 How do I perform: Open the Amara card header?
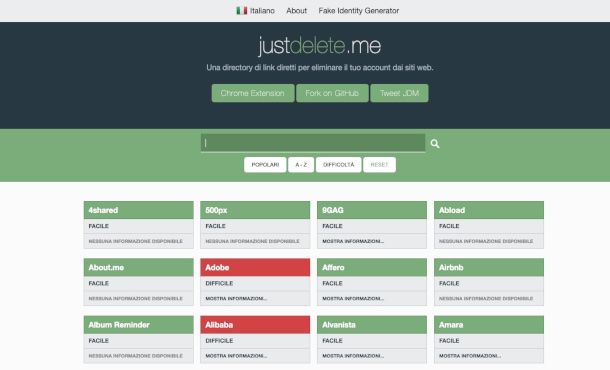click(x=489, y=324)
